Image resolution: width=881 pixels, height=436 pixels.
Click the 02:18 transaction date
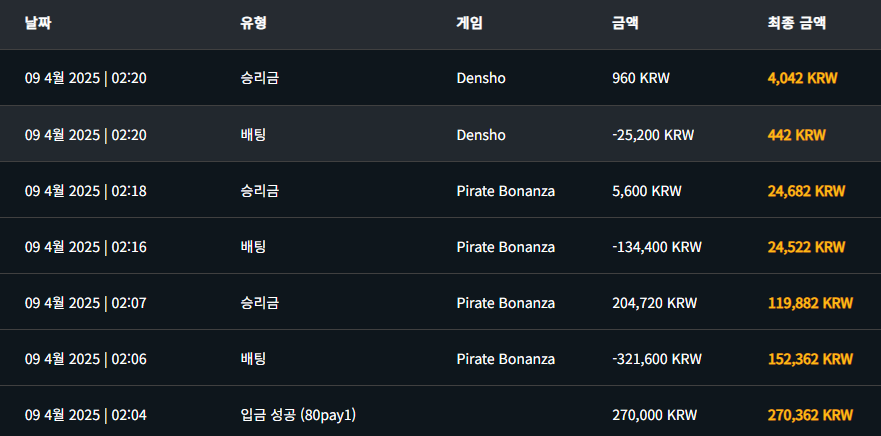coord(86,191)
